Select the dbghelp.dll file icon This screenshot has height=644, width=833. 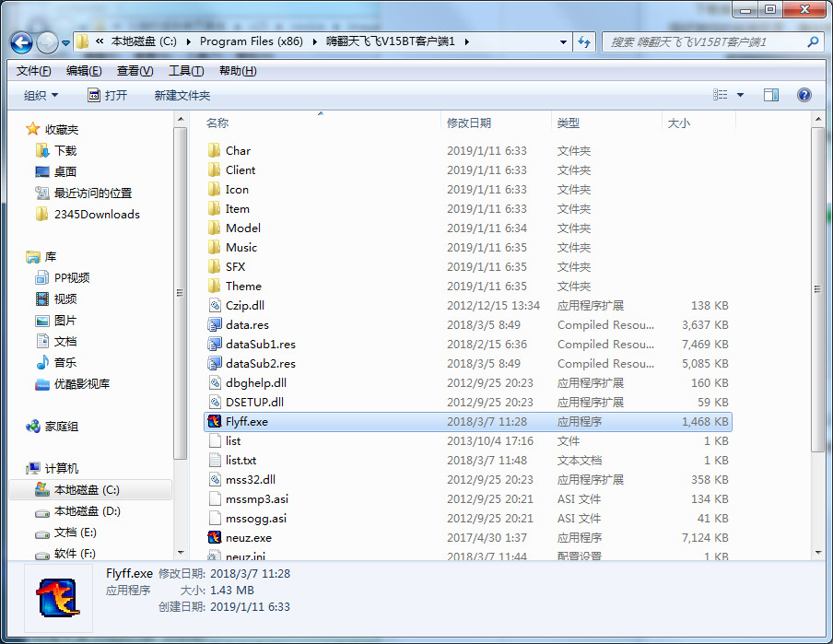click(214, 382)
